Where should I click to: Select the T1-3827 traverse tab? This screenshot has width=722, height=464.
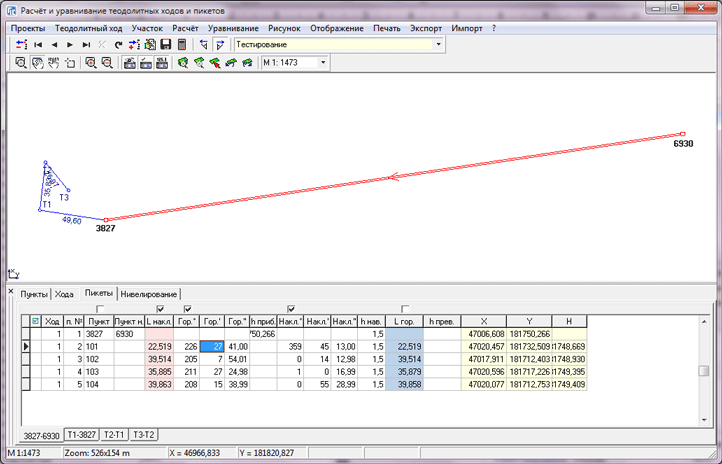(x=82, y=435)
